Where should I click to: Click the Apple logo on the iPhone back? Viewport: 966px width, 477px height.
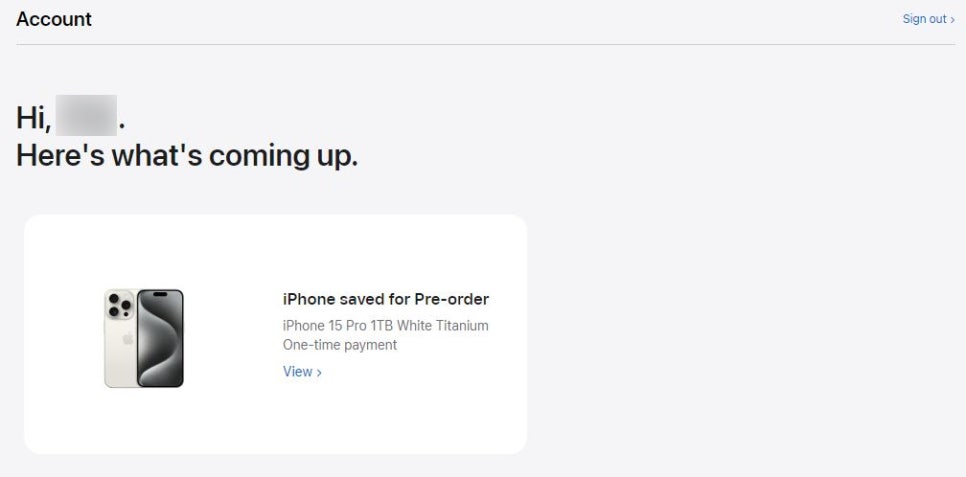[x=128, y=338]
